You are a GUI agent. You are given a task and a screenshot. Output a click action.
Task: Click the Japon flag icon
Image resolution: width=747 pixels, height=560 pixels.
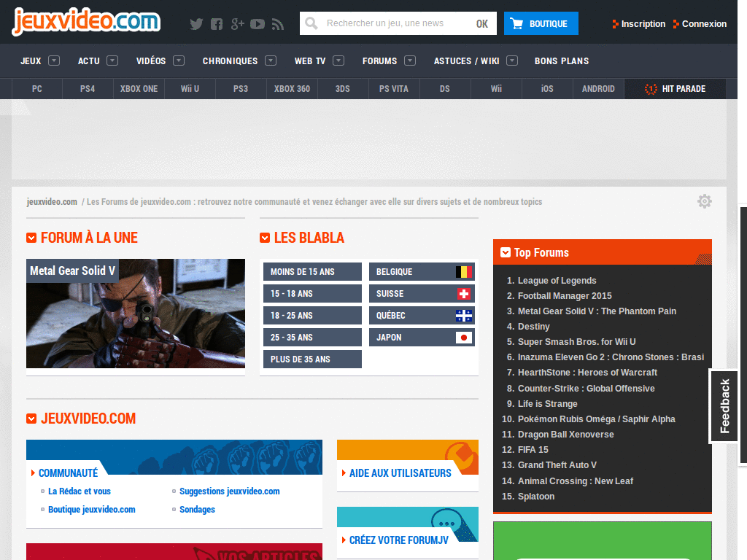463,338
